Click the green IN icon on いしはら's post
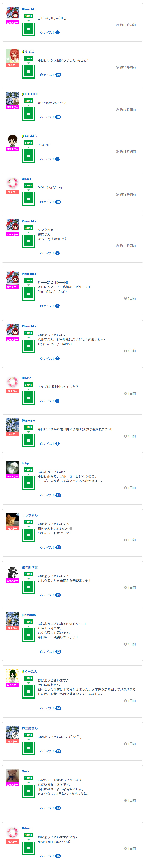This screenshot has width=145, height=868. coord(28,156)
